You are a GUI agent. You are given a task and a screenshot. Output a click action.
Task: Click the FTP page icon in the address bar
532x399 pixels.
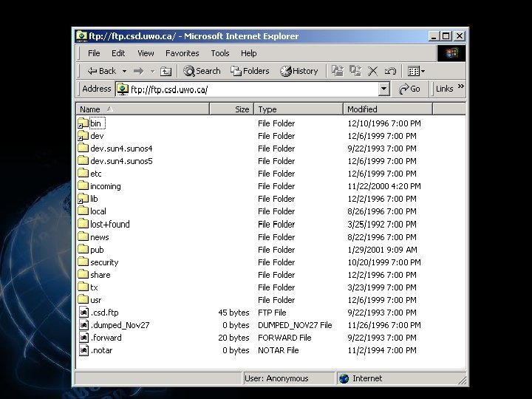click(123, 89)
